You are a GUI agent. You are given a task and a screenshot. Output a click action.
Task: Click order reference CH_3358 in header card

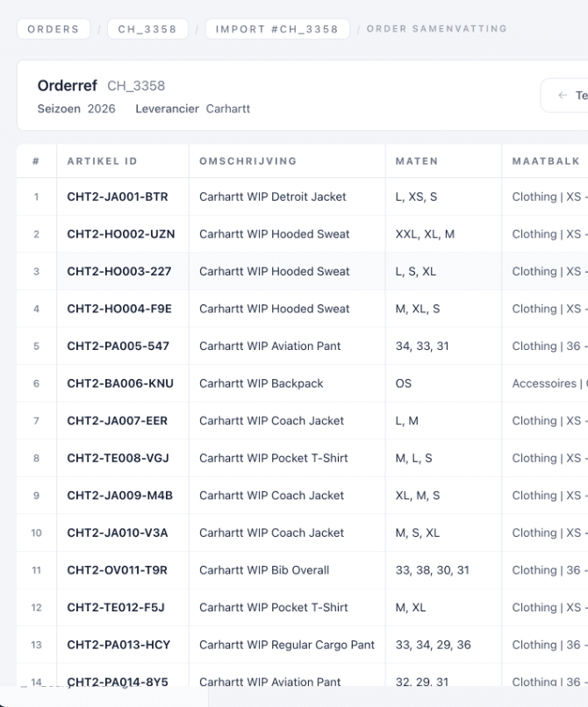click(x=136, y=86)
